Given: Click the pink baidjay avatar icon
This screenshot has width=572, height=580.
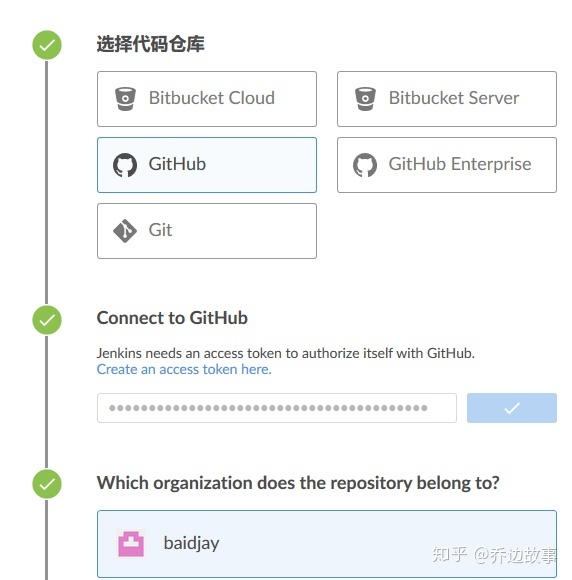Looking at the screenshot, I should click(x=131, y=544).
